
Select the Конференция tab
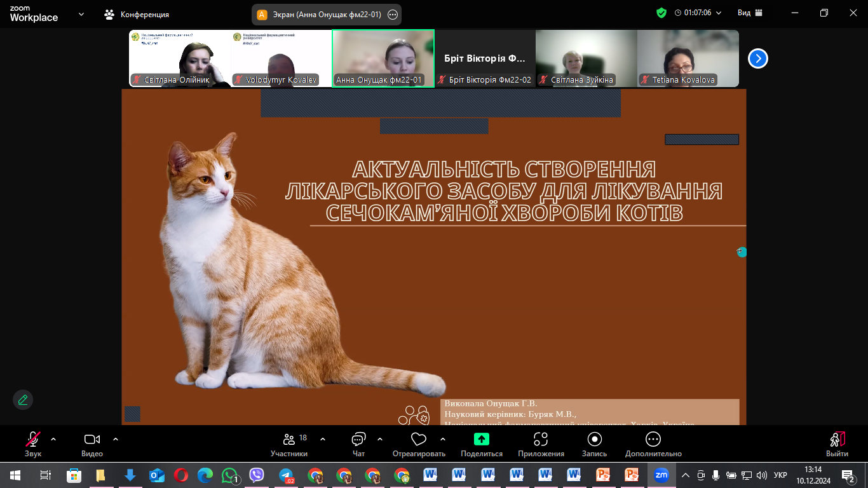[137, 14]
